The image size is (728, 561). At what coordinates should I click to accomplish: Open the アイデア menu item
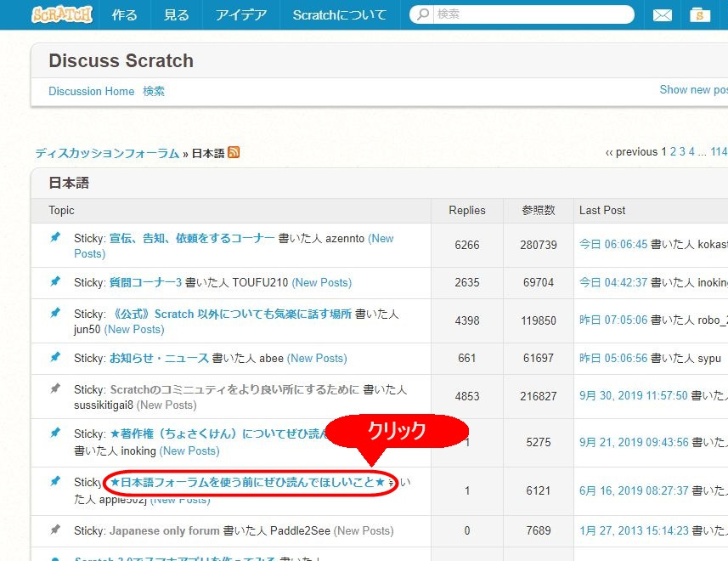coord(241,14)
